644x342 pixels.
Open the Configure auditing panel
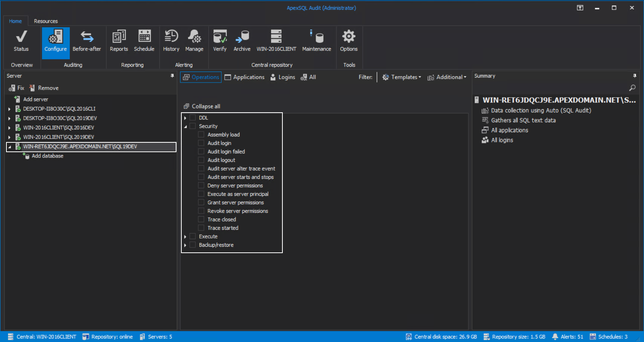55,41
